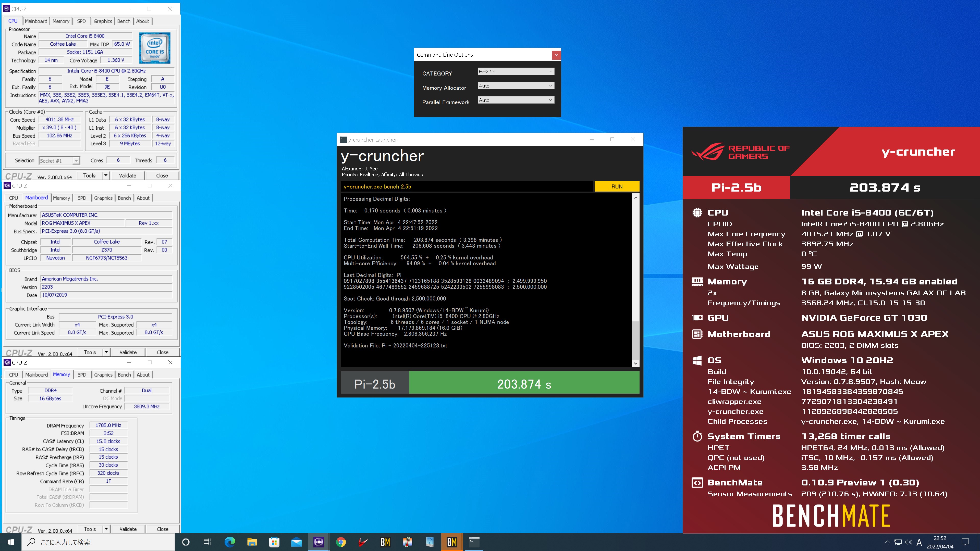Open Memory Allocator dropdown

pos(516,86)
